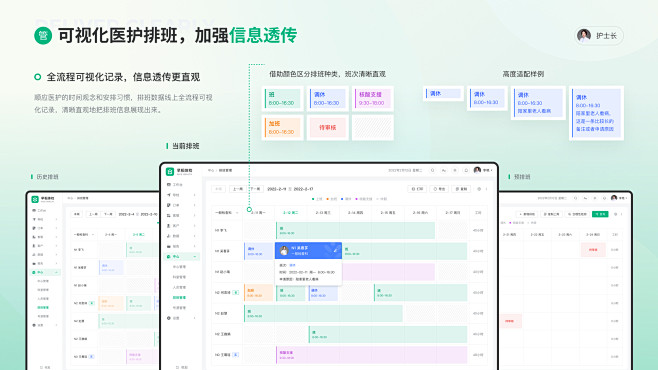Click the green 班 8:00-16:30 sample card
Image resolution: width=658 pixels, height=370 pixels.
282,99
